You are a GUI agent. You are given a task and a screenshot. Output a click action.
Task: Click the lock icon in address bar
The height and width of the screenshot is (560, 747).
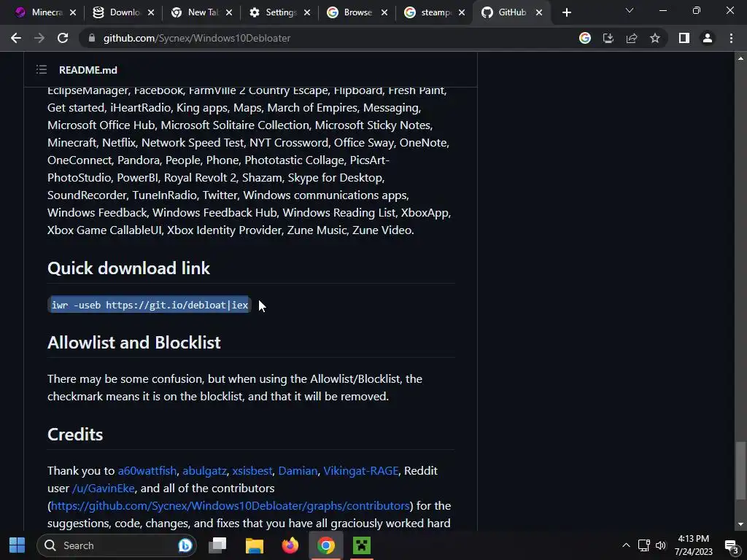[x=92, y=38]
